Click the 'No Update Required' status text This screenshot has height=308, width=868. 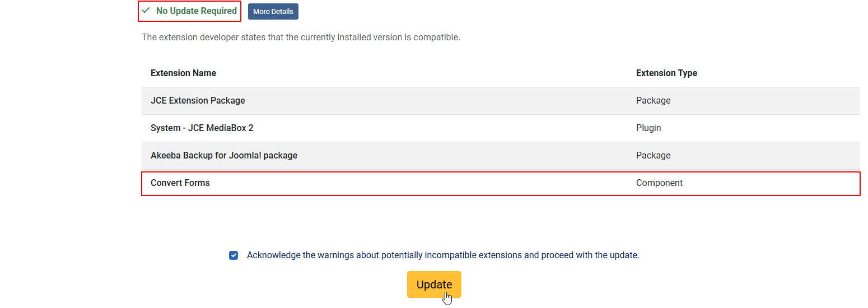pyautogui.click(x=196, y=11)
